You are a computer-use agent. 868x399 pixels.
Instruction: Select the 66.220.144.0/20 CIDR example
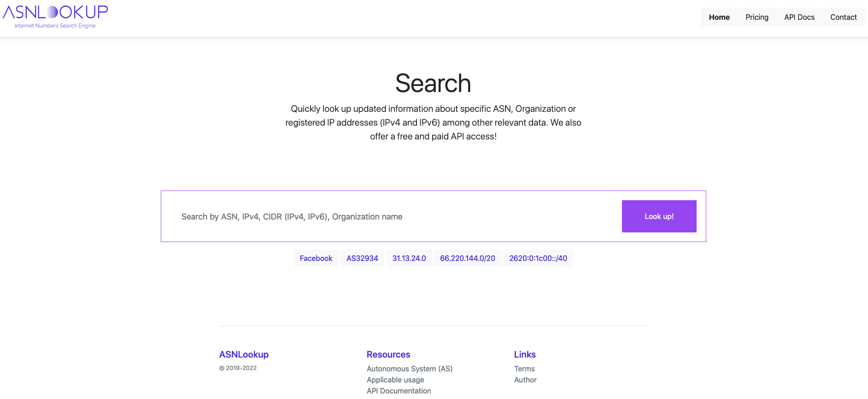[x=467, y=258]
